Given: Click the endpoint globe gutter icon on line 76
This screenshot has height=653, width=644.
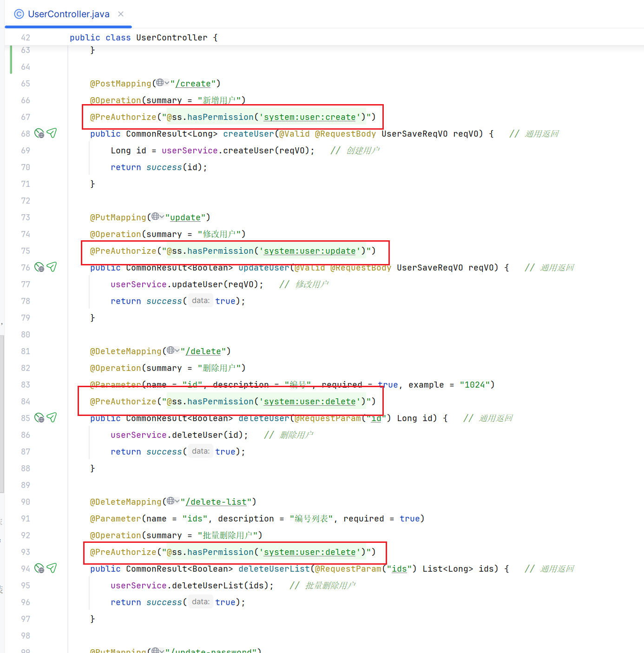Looking at the screenshot, I should click(x=39, y=268).
